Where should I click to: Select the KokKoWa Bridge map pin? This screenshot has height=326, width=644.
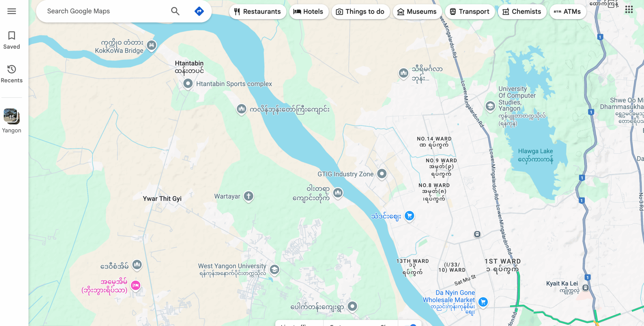click(x=151, y=46)
